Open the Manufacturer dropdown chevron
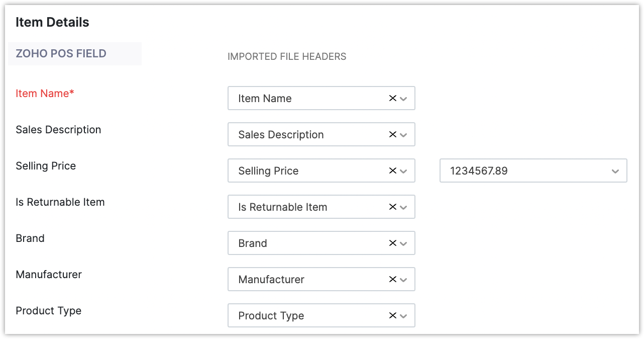644x339 pixels. point(403,280)
